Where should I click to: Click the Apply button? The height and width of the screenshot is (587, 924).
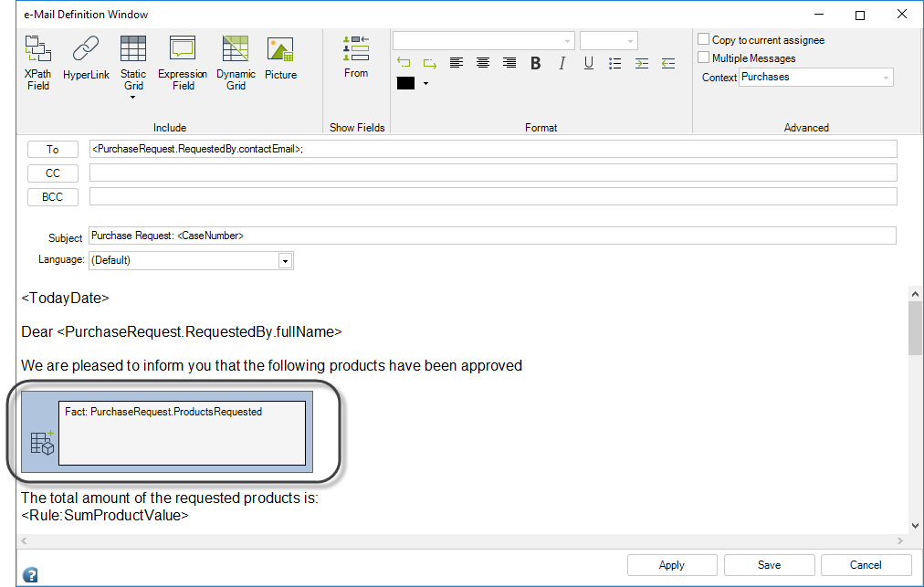click(x=672, y=565)
